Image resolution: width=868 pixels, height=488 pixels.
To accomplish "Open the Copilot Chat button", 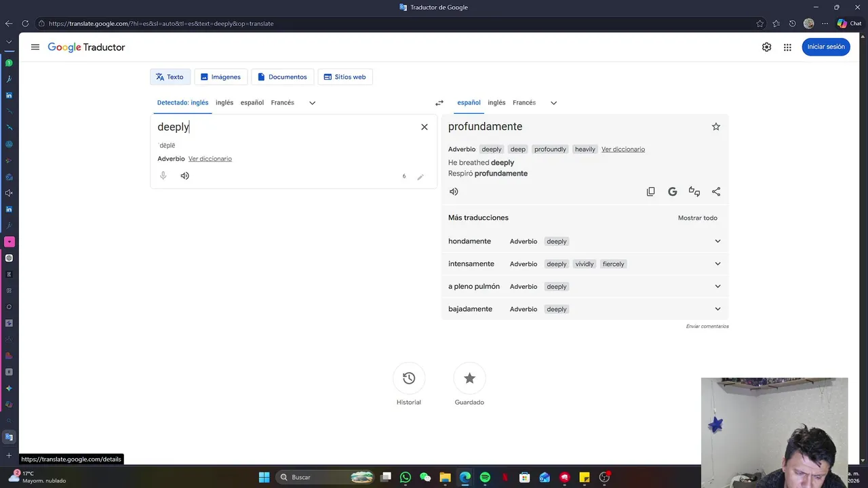I will tap(849, 24).
